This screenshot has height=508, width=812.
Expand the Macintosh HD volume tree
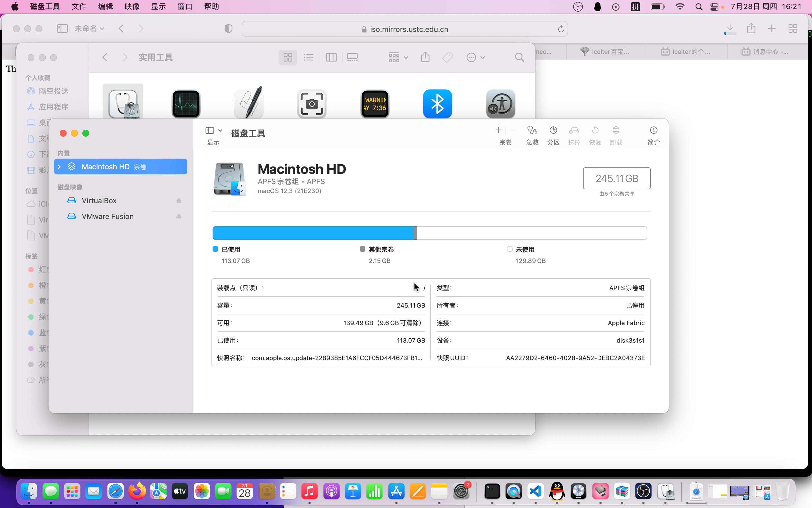pyautogui.click(x=59, y=167)
